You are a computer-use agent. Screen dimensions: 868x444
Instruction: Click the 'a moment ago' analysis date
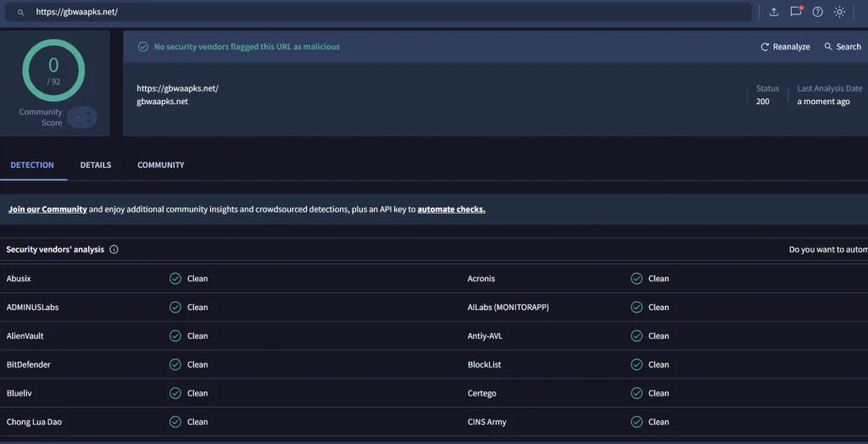[x=823, y=102]
